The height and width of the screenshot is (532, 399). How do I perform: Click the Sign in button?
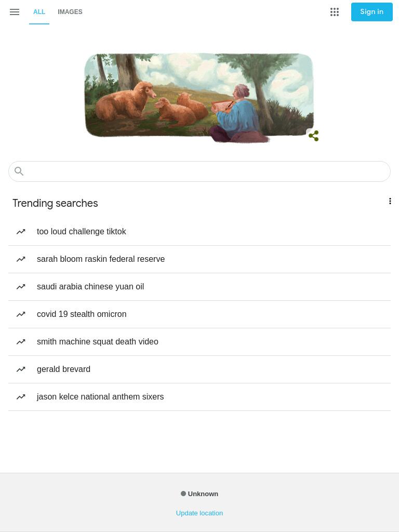click(x=372, y=12)
